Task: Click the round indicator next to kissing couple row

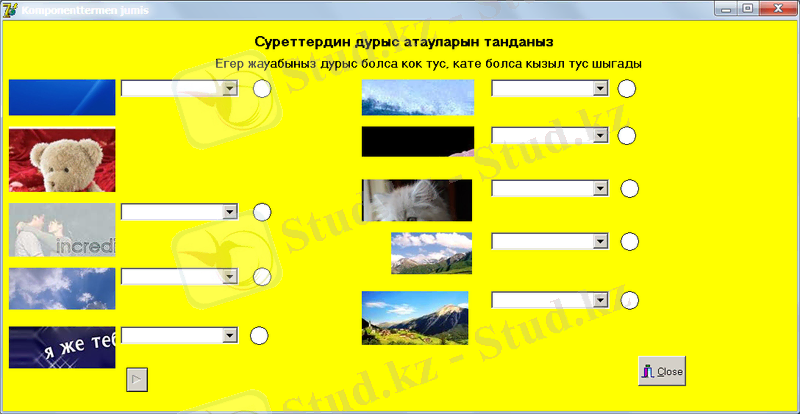Action: [262, 212]
